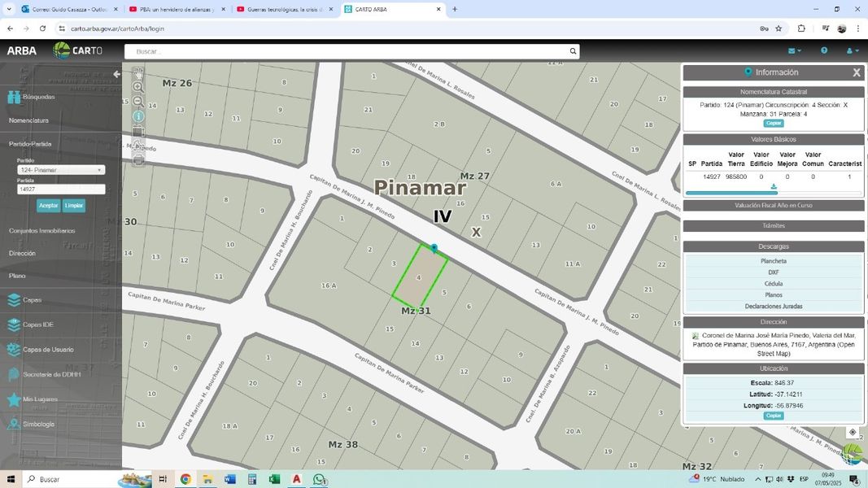Switch to the Correo Guido Casazza Outlook tab

pos(70,10)
